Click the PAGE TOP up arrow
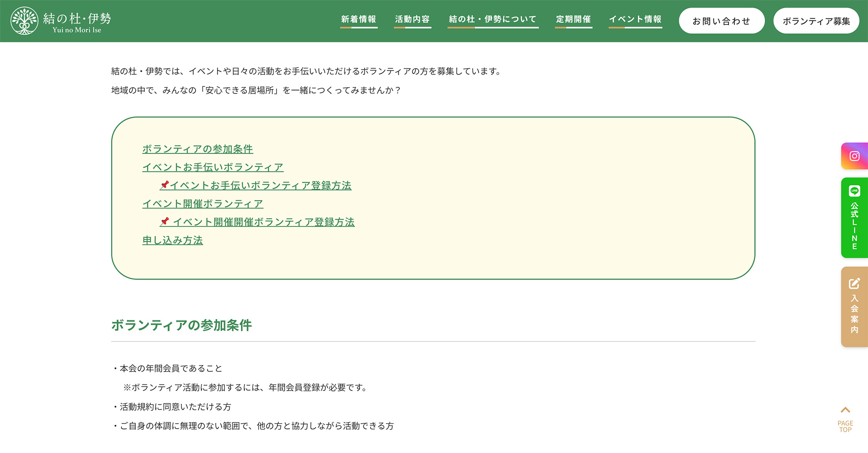 [x=845, y=410]
